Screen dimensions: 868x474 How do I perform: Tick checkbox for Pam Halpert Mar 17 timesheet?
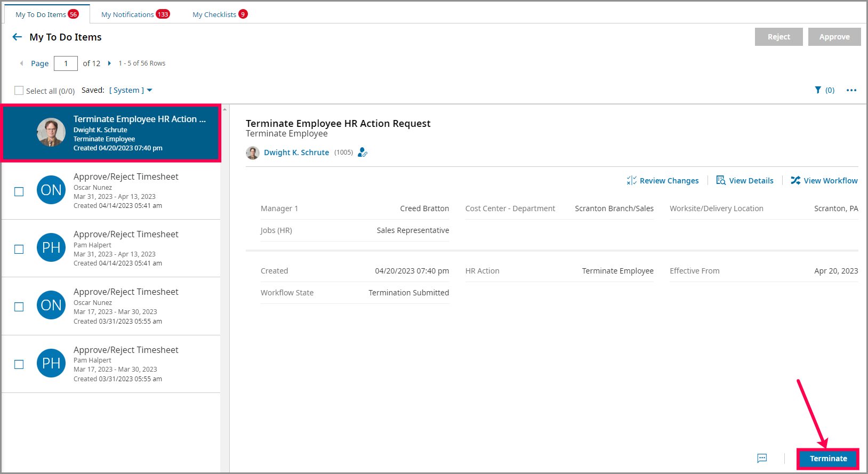coord(19,364)
